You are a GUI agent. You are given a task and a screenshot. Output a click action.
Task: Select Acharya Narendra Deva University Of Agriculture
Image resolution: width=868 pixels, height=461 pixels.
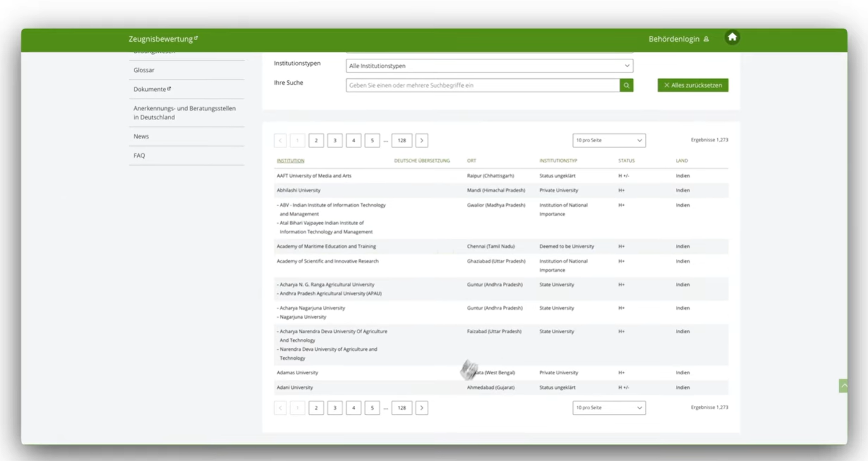(332, 336)
